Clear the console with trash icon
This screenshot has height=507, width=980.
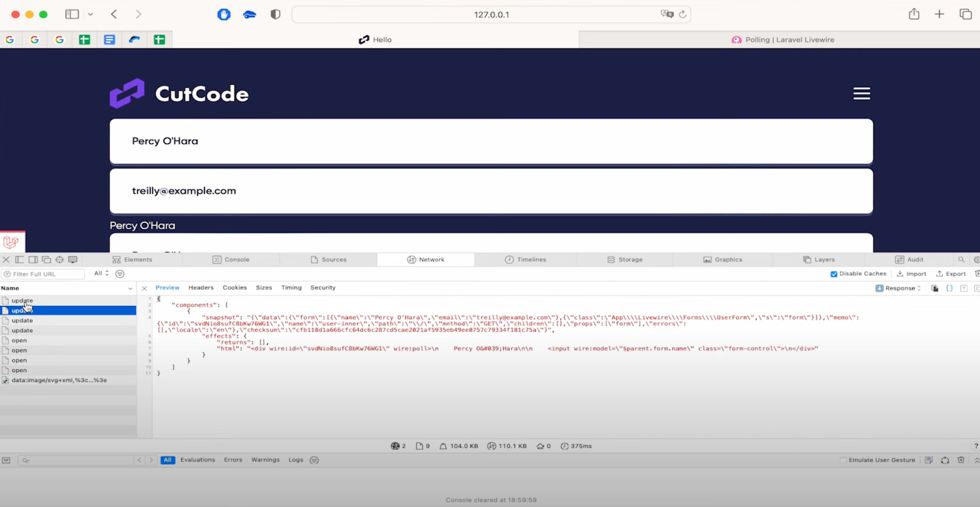coord(961,460)
